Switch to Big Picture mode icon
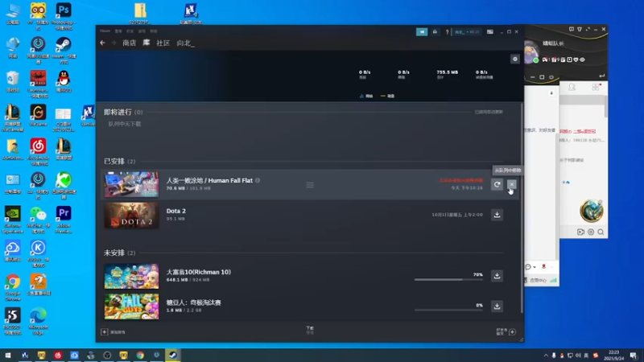 click(x=490, y=31)
